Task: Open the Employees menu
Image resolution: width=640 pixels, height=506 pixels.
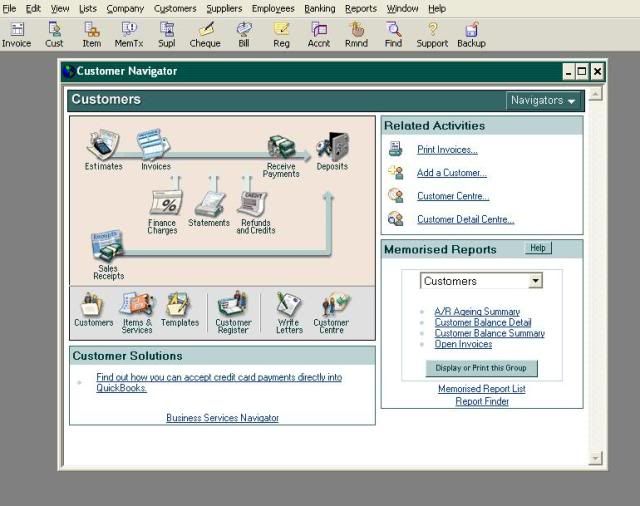Action: click(273, 9)
